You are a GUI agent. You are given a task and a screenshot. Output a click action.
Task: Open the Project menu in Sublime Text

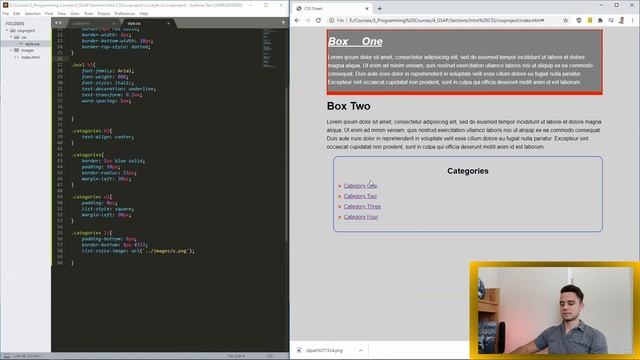point(104,13)
